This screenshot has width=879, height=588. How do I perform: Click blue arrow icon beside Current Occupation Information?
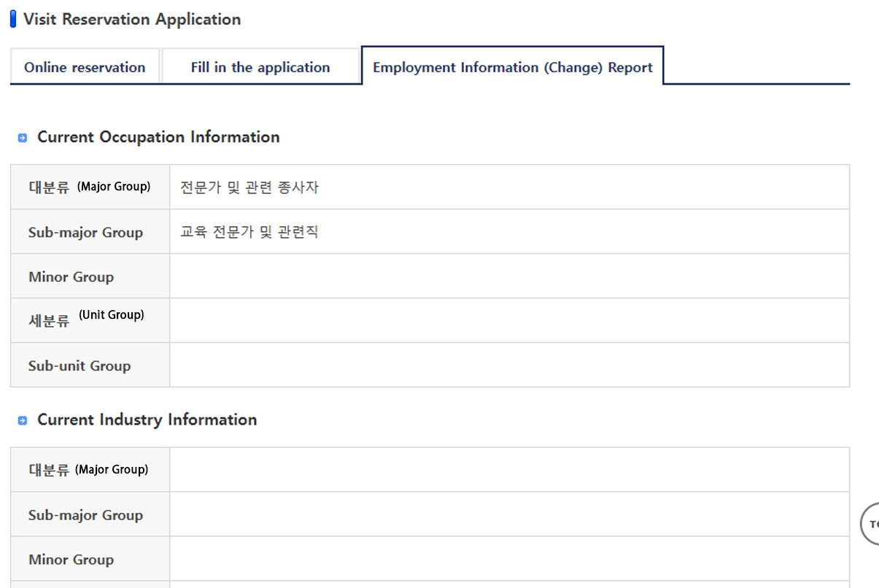pos(23,138)
